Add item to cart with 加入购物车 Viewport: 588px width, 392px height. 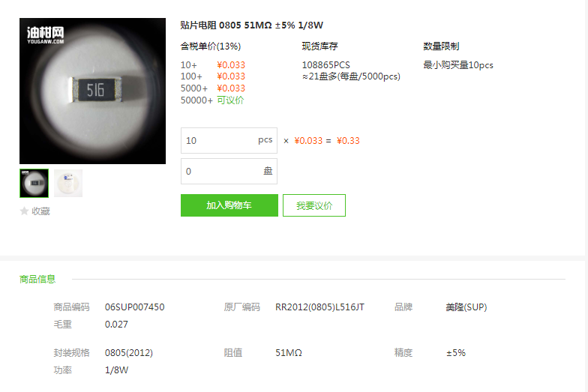point(229,205)
